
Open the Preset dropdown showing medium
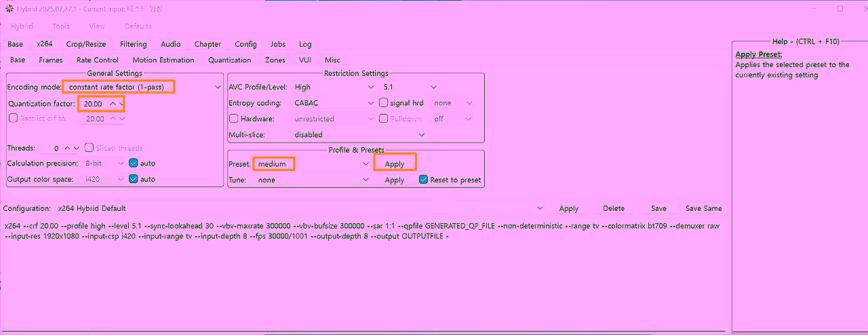point(312,164)
